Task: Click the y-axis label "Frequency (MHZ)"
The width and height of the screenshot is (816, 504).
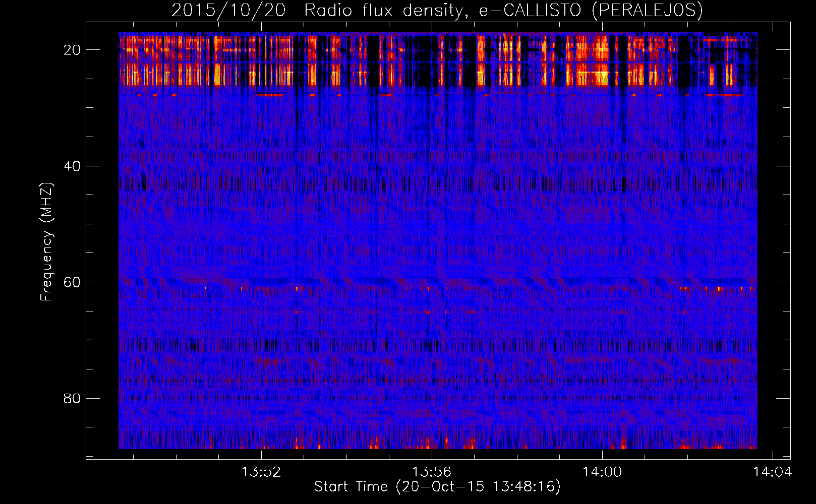Action: tap(46, 242)
